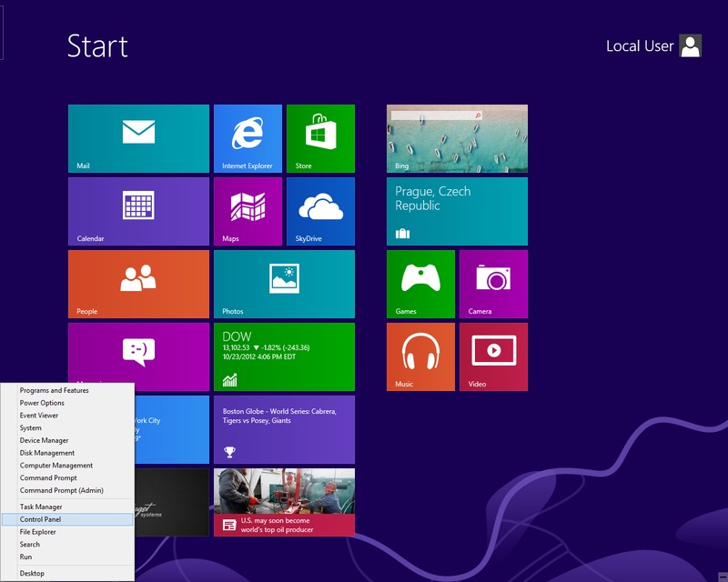728x582 pixels.
Task: Open the DOW finance tile
Action: coord(284,356)
